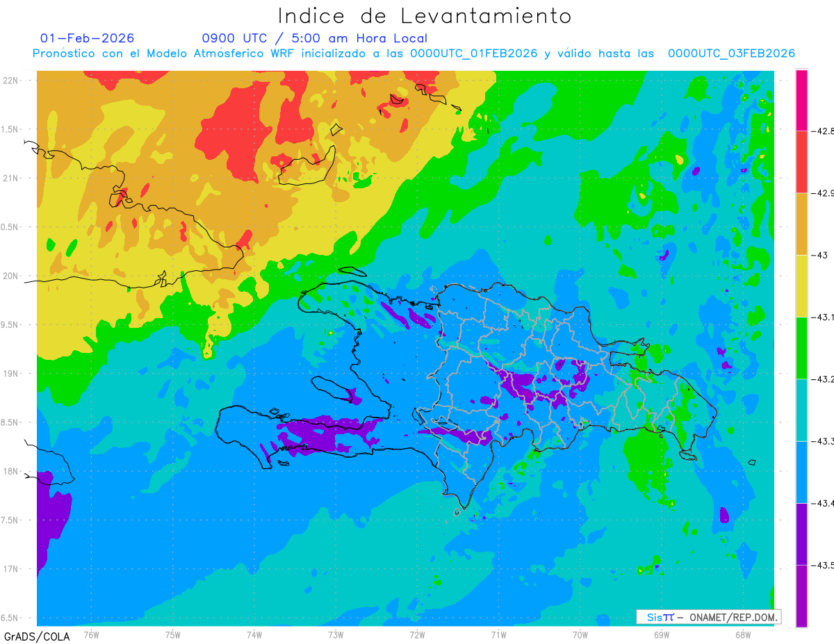Click the red segment of the color legend
The height and width of the screenshot is (644, 834).
point(801,162)
